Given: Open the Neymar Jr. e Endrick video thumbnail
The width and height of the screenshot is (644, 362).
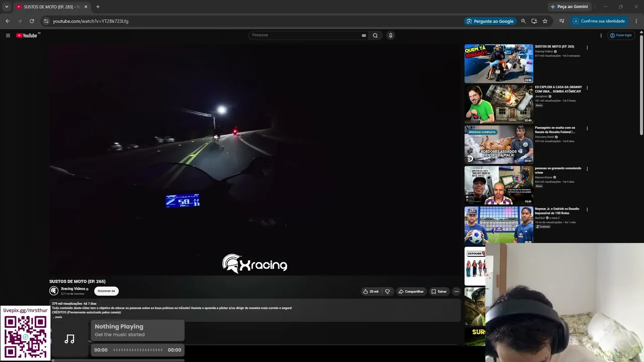Looking at the screenshot, I should (x=499, y=226).
